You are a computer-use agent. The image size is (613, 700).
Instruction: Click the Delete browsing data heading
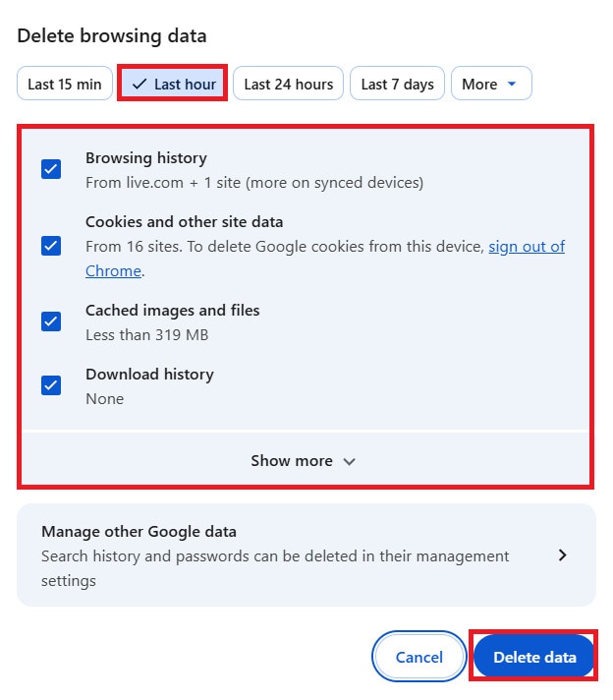click(112, 35)
